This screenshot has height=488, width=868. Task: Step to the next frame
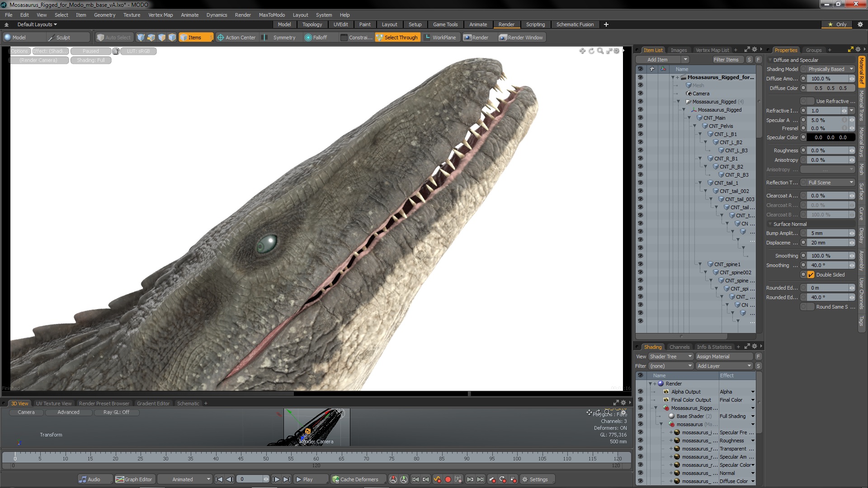point(276,479)
